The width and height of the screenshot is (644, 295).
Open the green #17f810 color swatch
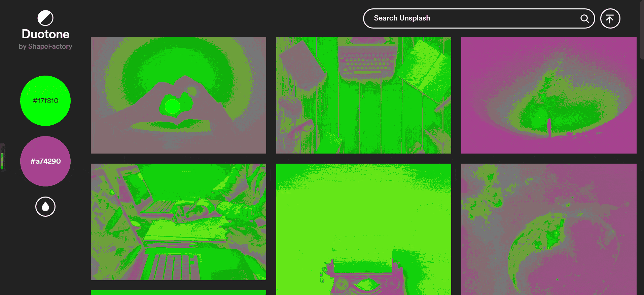click(45, 101)
